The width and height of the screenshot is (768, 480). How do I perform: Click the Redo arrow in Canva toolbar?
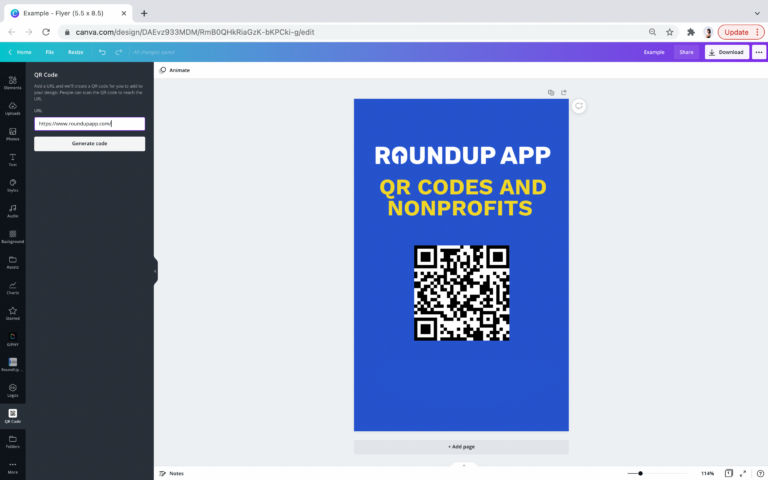click(119, 52)
